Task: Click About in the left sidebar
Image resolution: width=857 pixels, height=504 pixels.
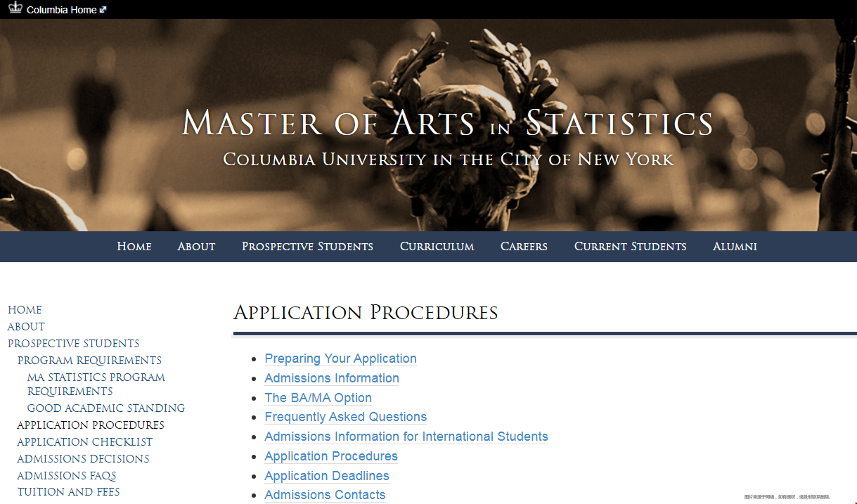Action: (26, 327)
